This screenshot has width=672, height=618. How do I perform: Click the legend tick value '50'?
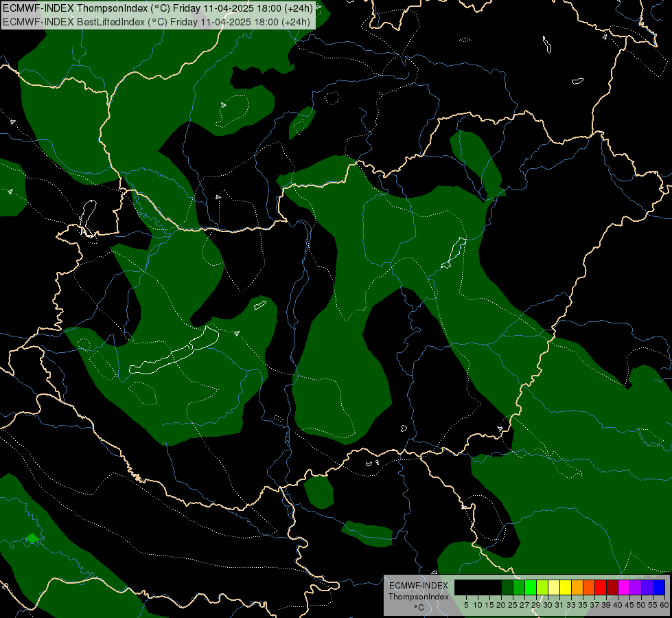pos(640,605)
